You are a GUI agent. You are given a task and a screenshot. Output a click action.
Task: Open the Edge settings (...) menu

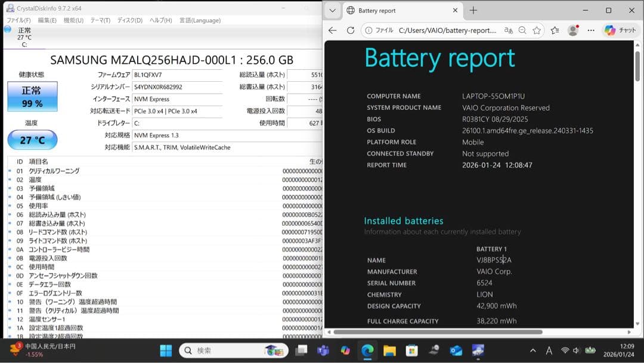point(591,30)
